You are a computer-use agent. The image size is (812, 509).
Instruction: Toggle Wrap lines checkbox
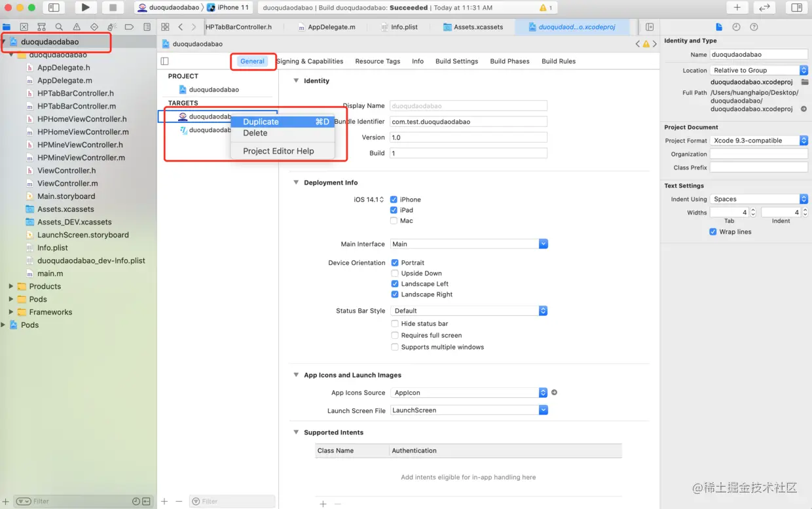tap(713, 232)
